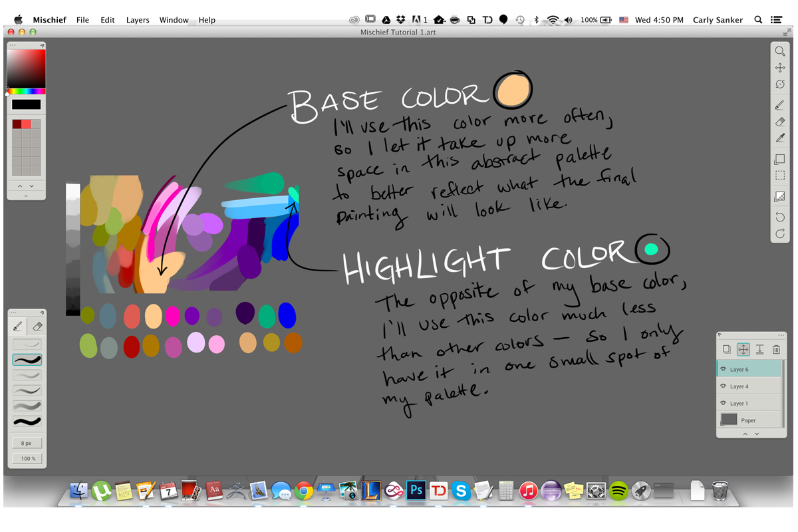Hide Layer 6 using its eye icon
Screen dimensions: 798x532
click(x=724, y=369)
